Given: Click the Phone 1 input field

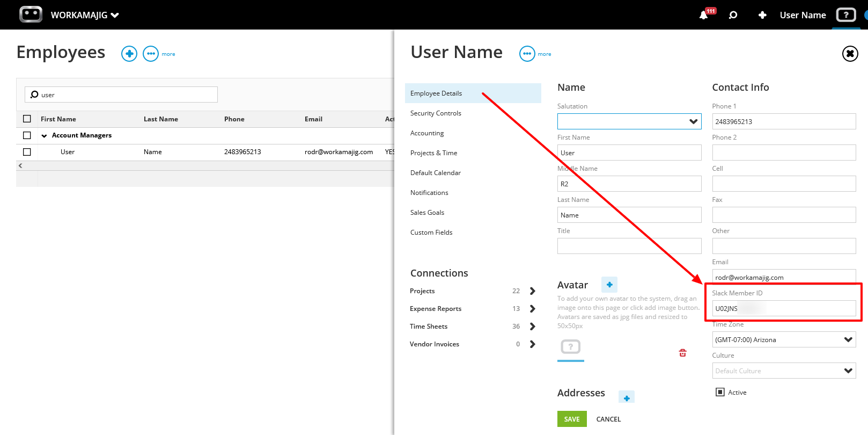Looking at the screenshot, I should point(784,121).
